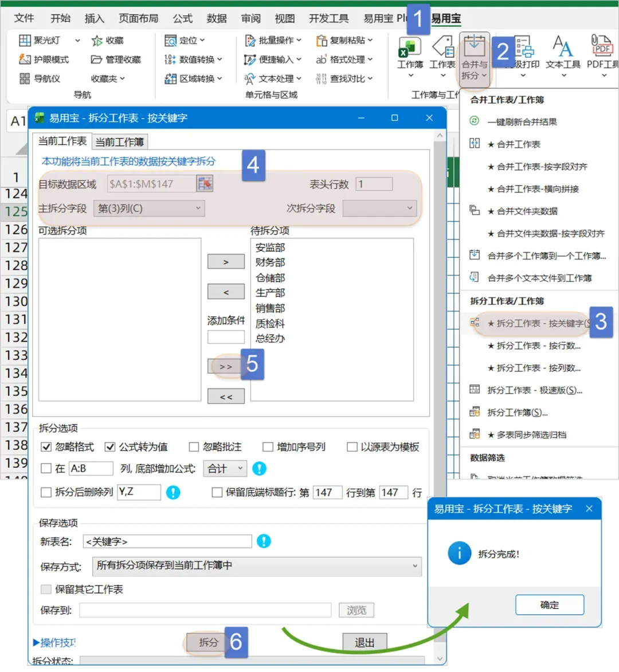Click the >> move all button

click(x=226, y=367)
